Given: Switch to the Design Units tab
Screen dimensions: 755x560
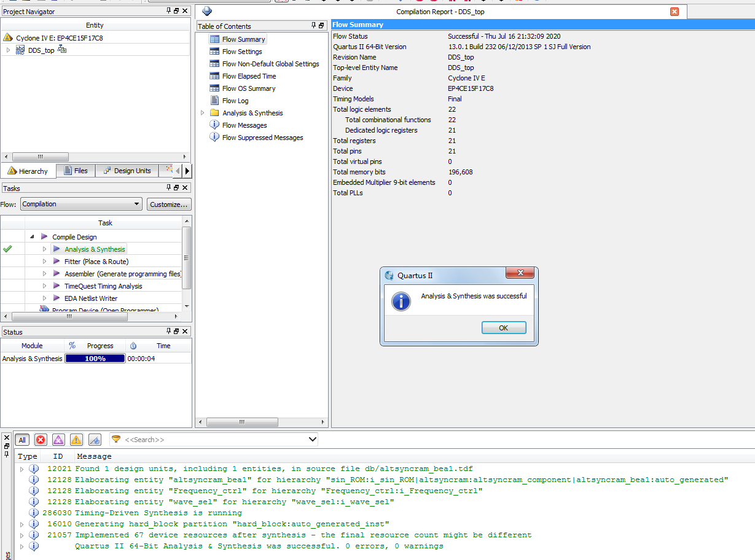Looking at the screenshot, I should point(127,171).
